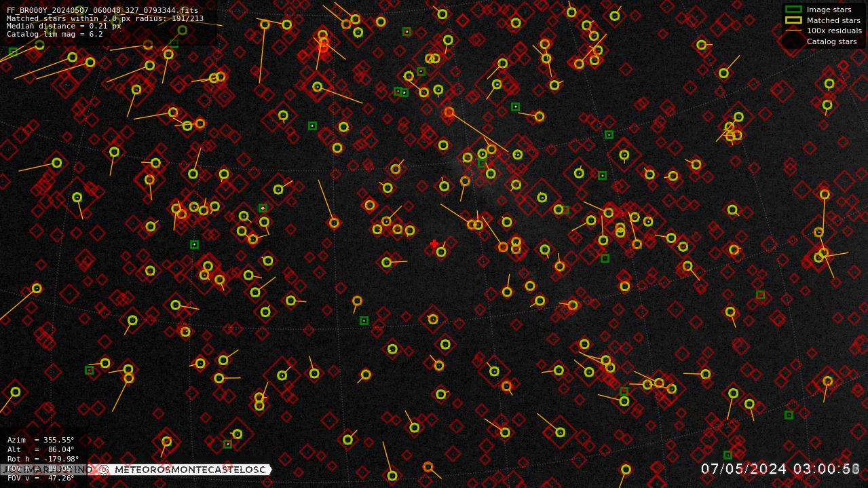Screen dimensions: 868x488
Task: Click the 'Azim = 355.55°' value
Action: 41,440
